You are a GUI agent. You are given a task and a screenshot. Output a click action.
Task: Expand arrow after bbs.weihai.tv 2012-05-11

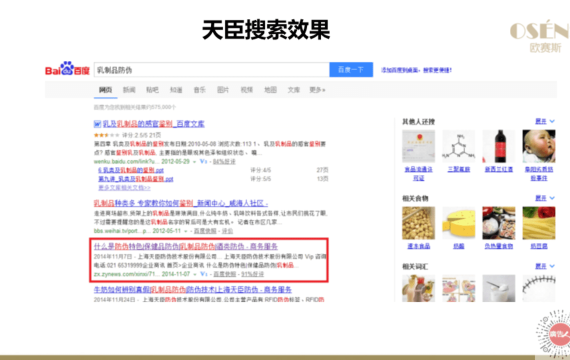[186, 231]
